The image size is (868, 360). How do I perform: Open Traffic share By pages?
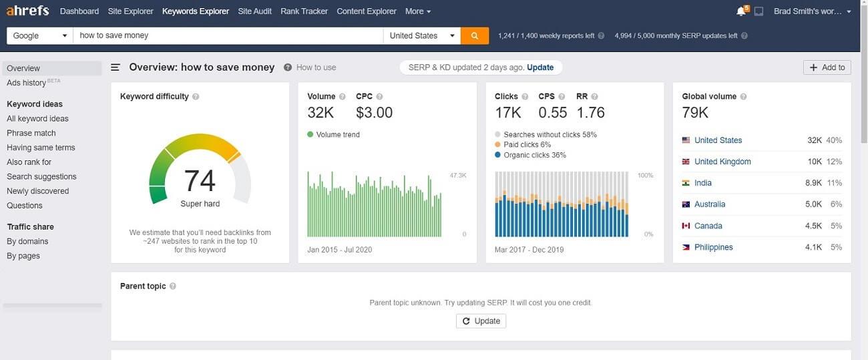tap(23, 256)
